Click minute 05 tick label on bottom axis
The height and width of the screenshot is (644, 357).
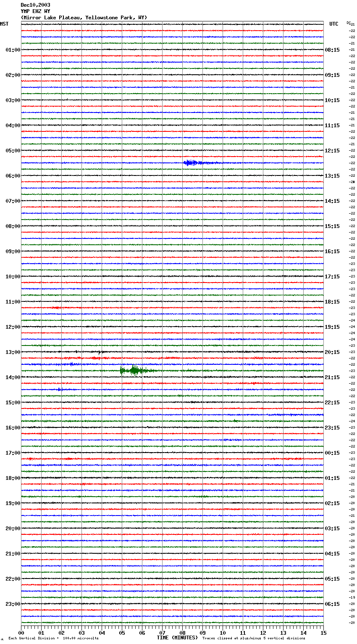[x=122, y=633]
